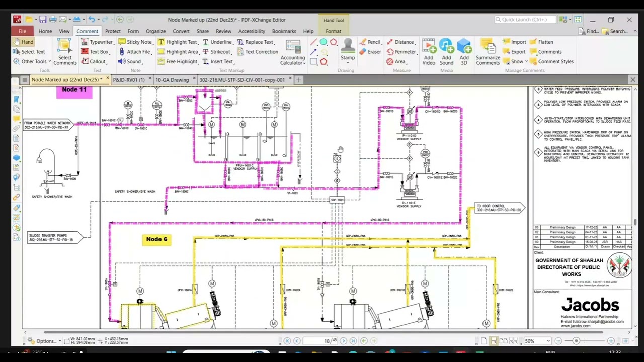Image resolution: width=644 pixels, height=362 pixels.
Task: Open the Accounting Calculator dropdown
Action: (x=293, y=52)
